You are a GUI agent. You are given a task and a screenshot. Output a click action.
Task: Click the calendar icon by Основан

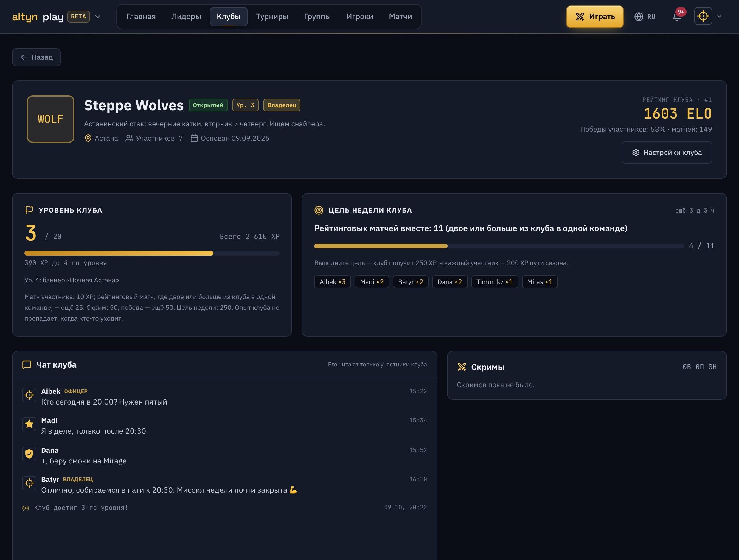[x=194, y=138]
